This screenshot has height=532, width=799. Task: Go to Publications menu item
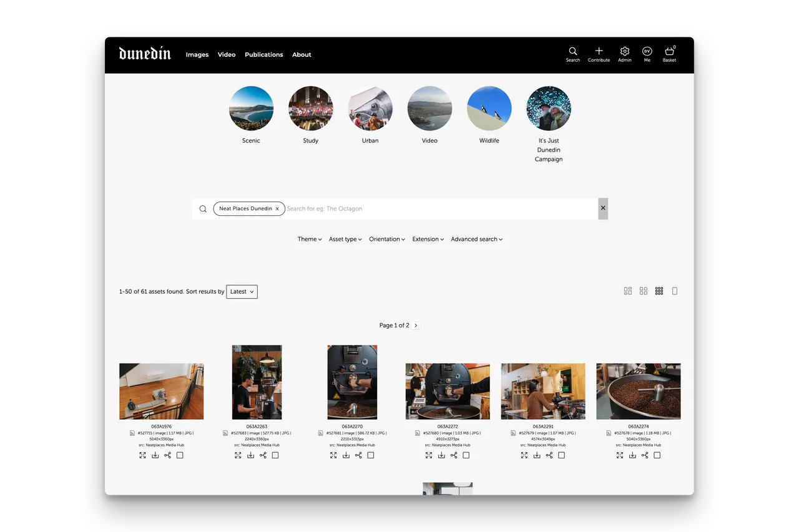click(263, 55)
